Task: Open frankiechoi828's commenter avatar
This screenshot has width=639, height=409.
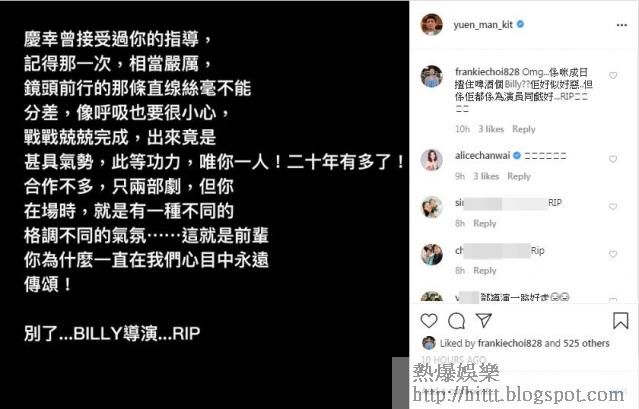Action: click(431, 76)
